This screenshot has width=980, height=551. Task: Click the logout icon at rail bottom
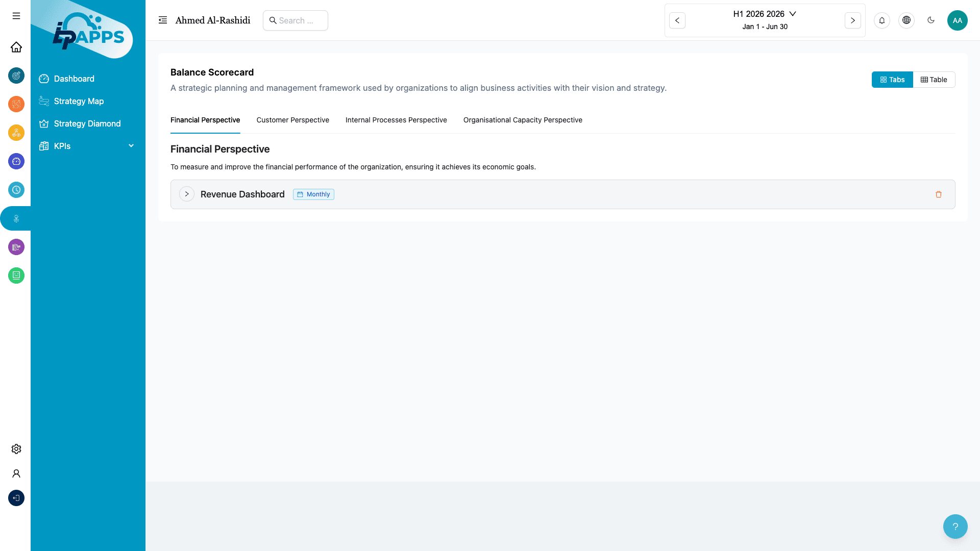tap(16, 498)
